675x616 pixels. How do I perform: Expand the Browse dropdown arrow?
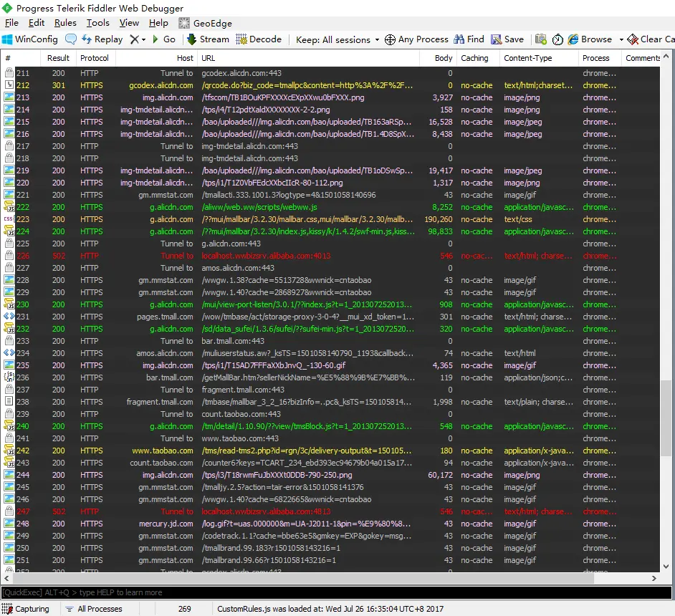coord(621,39)
